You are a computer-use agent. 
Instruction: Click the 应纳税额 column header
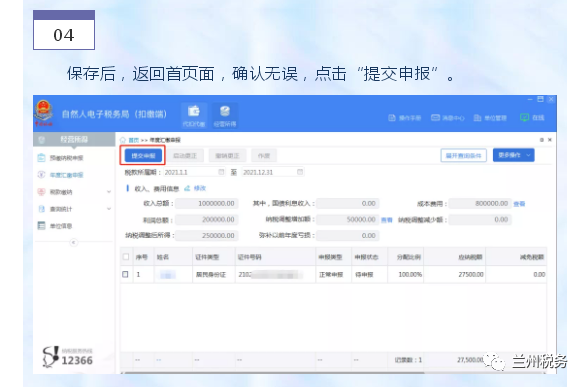(x=454, y=257)
